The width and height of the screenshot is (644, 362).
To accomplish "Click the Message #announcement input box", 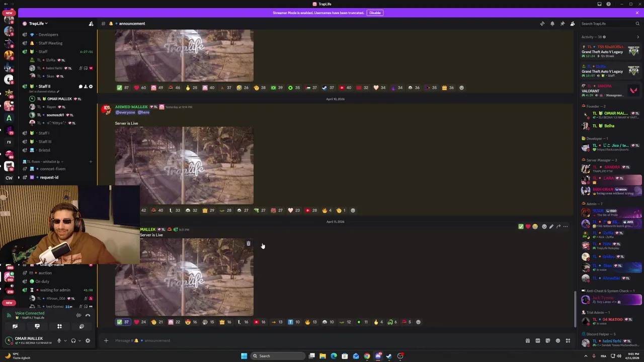I will pyautogui.click(x=317, y=340).
